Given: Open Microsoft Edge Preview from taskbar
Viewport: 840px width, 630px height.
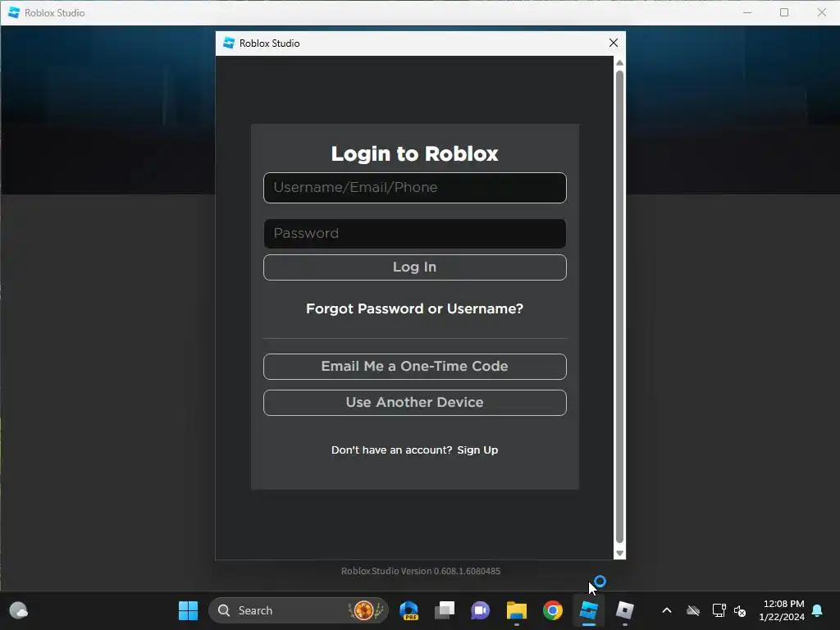Looking at the screenshot, I should [409, 610].
